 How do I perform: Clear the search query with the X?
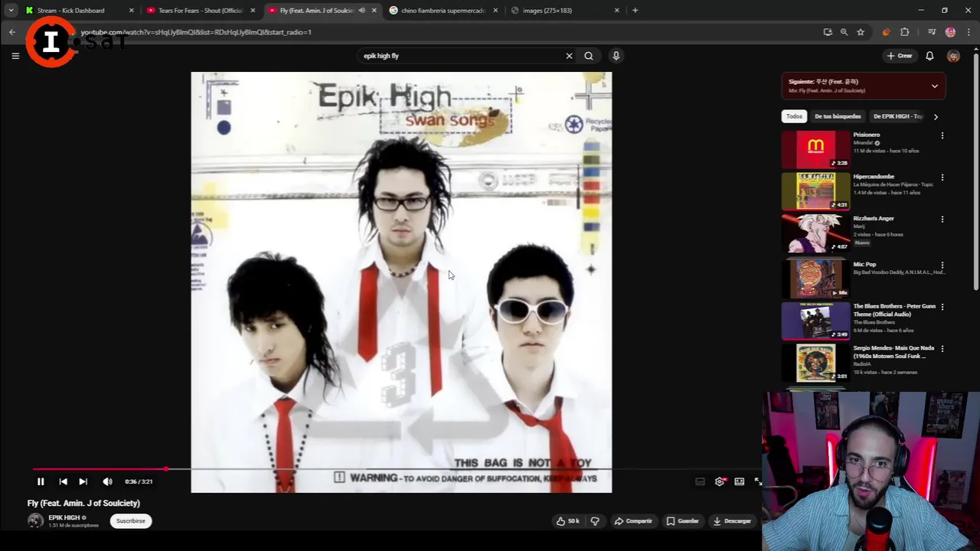[569, 56]
